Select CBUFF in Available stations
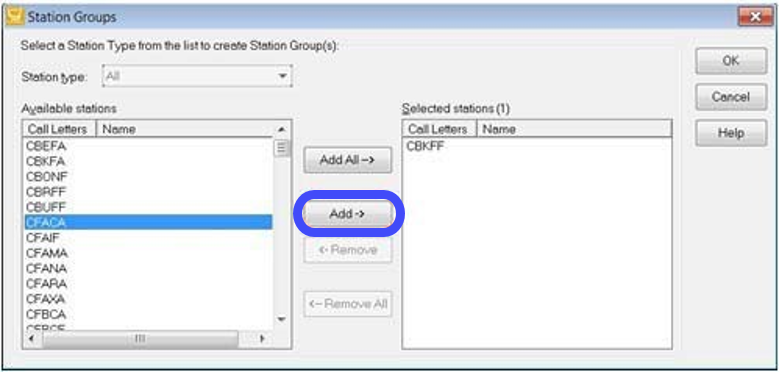Screen dimensions: 779x372 pos(148,207)
